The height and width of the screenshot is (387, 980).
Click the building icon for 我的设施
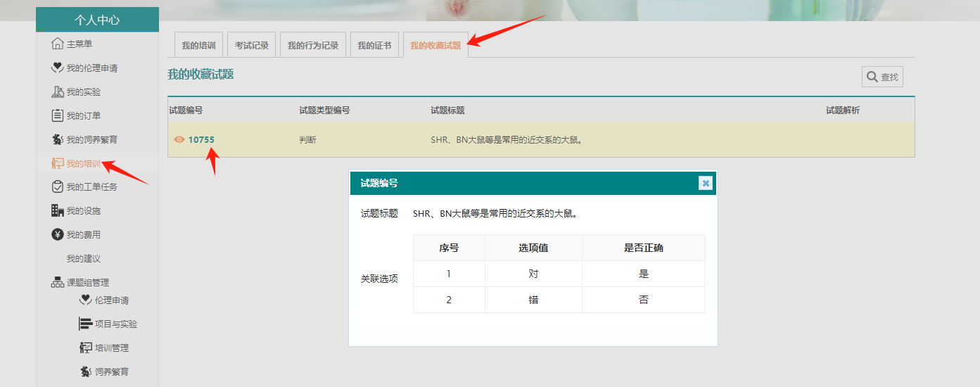(58, 210)
